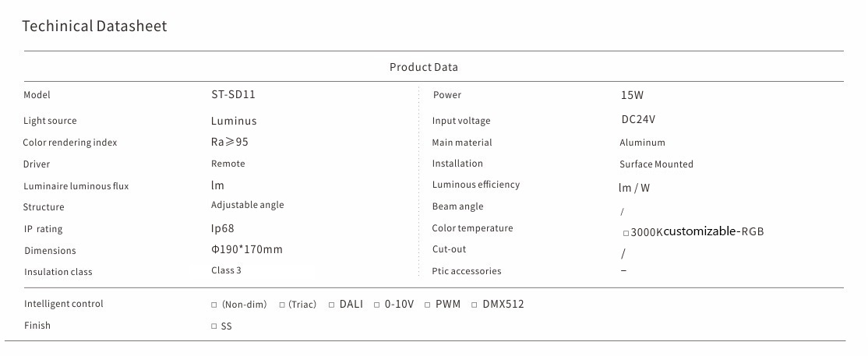Enable the DALI control checkbox
This screenshot has width=868, height=356.
(331, 305)
